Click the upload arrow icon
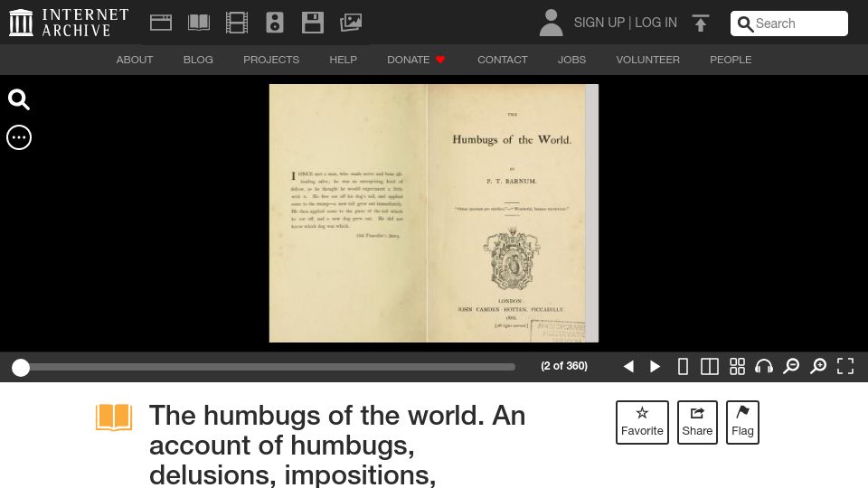Screen dimensions: 868x488 point(700,23)
